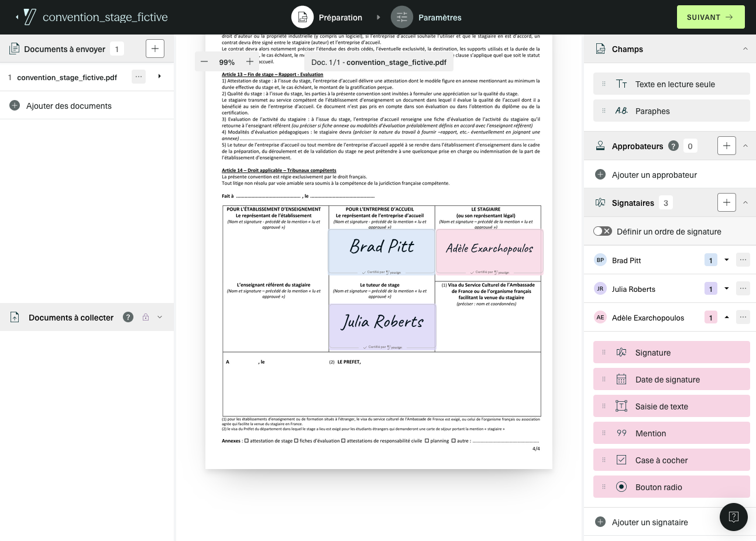Click the Yousign logo top left
Image resolution: width=756 pixels, height=541 pixels.
coord(29,16)
